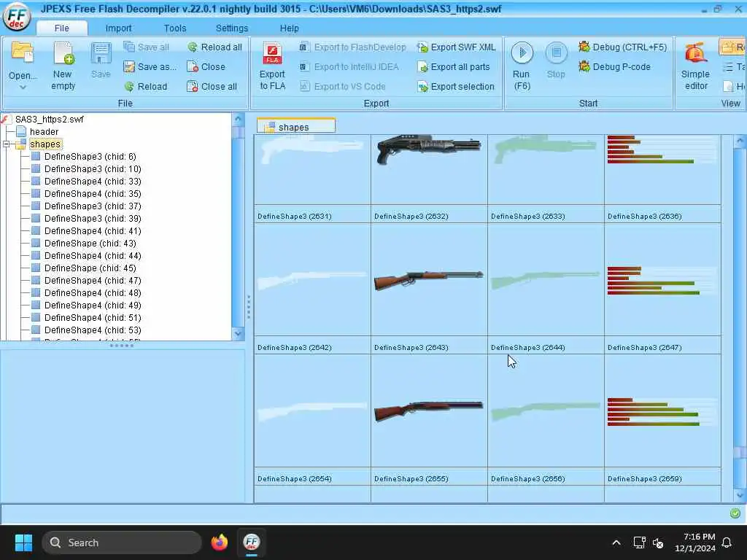
Task: Click Export to IntelliJ IDEA
Action: pyautogui.click(x=349, y=66)
